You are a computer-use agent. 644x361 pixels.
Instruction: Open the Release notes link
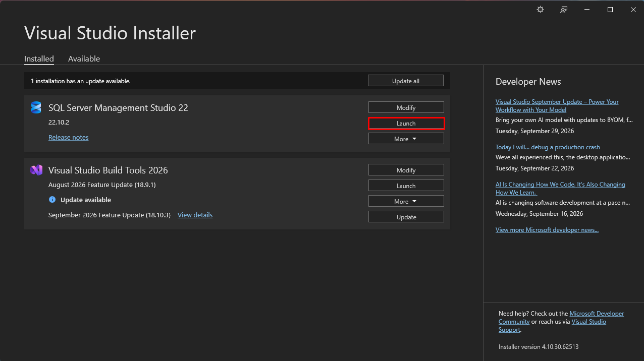69,137
